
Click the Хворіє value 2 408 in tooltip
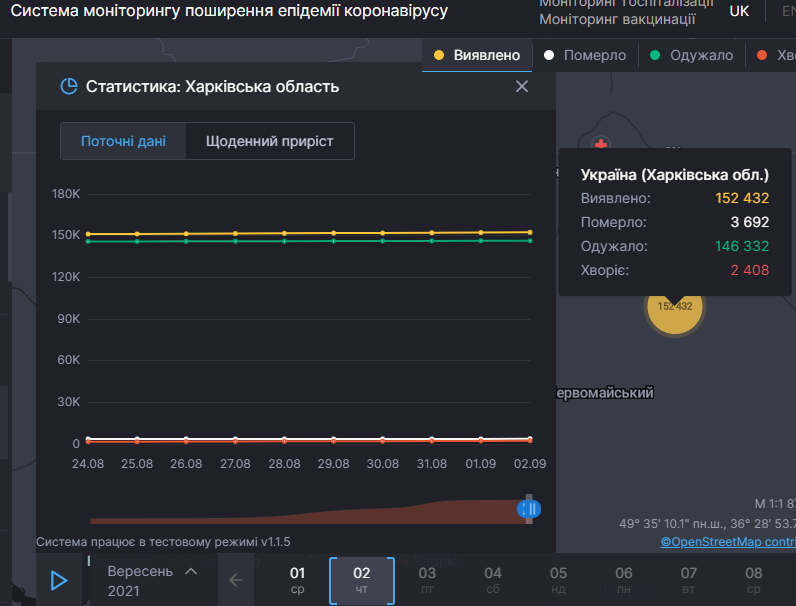tap(750, 270)
